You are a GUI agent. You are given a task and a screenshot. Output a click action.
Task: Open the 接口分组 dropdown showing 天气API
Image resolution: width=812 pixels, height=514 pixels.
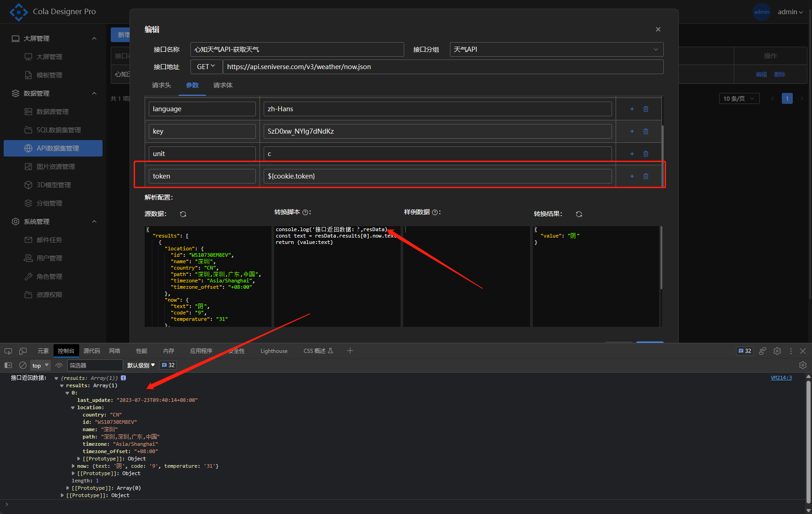[x=556, y=49]
